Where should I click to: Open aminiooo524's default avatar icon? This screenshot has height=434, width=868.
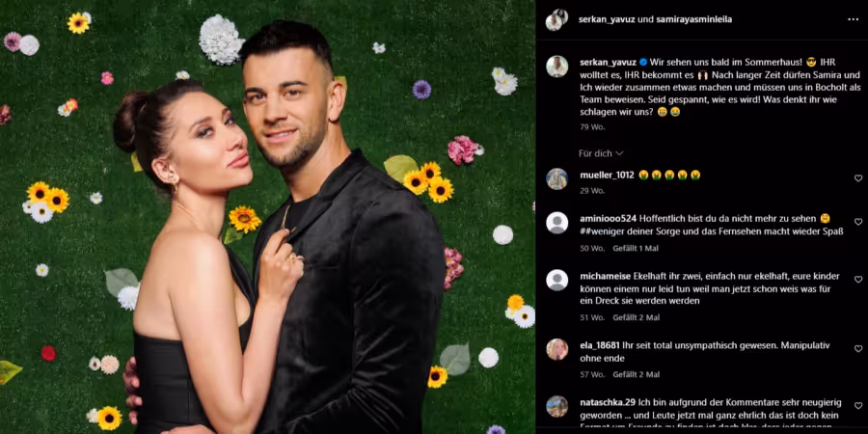tap(556, 223)
